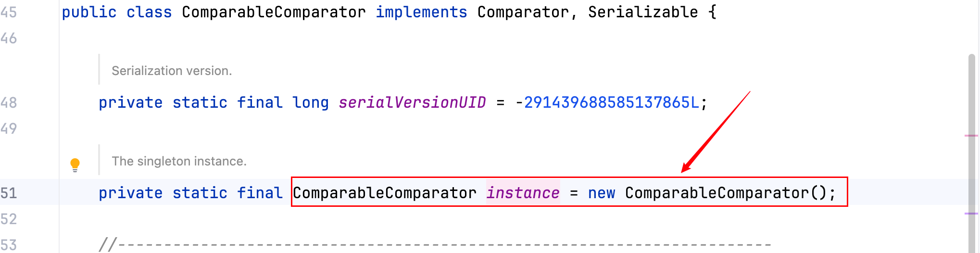Click the purple marker on the scrollbar stripe
Viewport: 980px width, 253px height.
pyautogui.click(x=971, y=214)
